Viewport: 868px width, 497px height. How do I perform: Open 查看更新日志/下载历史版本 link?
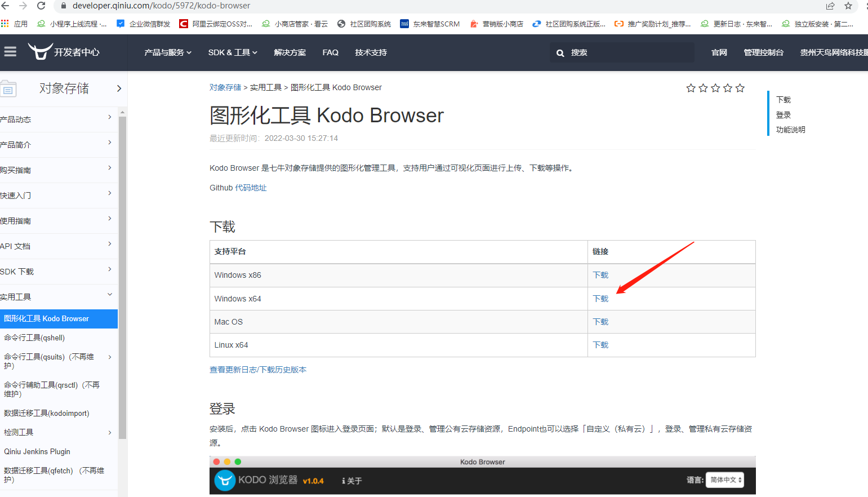(258, 370)
